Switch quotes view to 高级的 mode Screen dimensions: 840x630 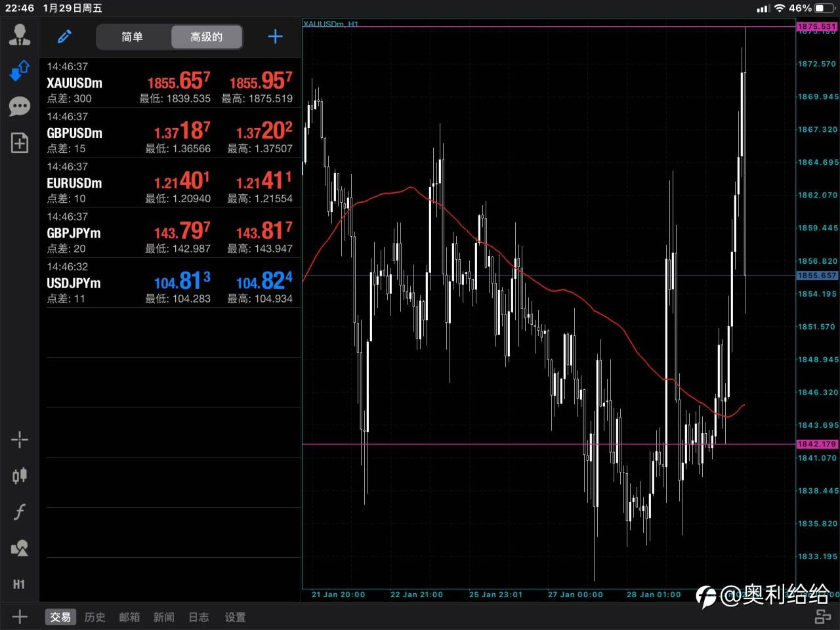click(206, 37)
